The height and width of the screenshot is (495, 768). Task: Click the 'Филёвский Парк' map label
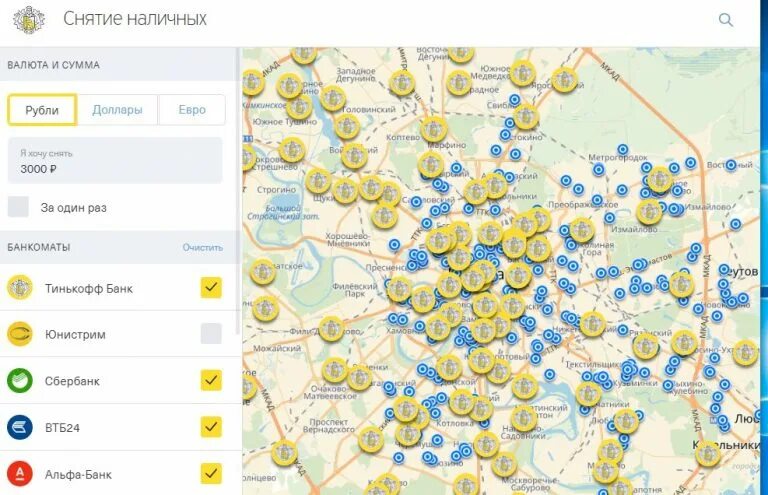355,290
